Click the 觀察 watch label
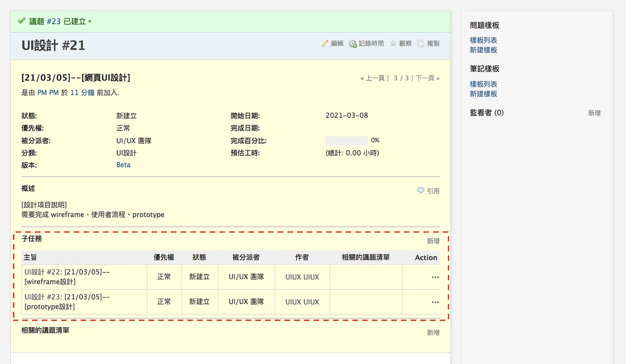 (406, 43)
